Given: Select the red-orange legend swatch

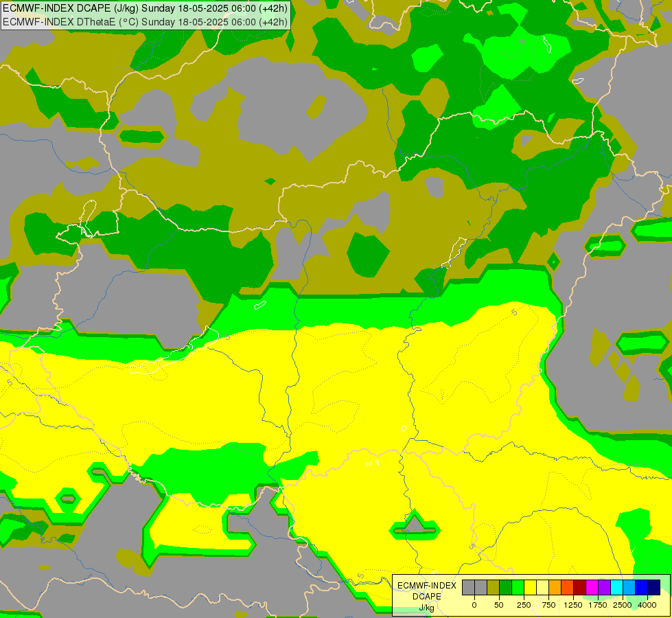Looking at the screenshot, I should click(x=568, y=588).
